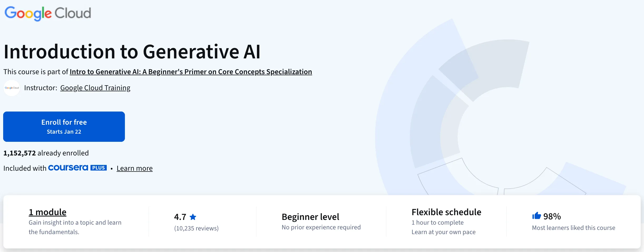Click the Coursera Plus badge
644x252 pixels.
pos(77,168)
